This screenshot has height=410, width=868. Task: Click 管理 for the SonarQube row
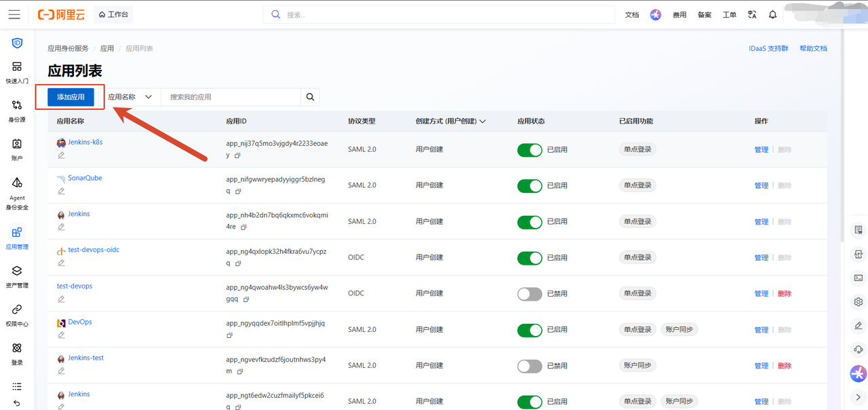click(762, 185)
